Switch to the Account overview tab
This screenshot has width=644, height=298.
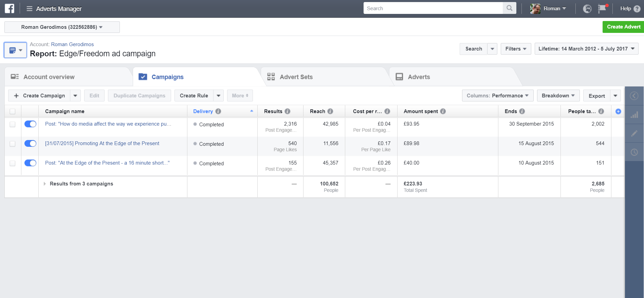[49, 77]
